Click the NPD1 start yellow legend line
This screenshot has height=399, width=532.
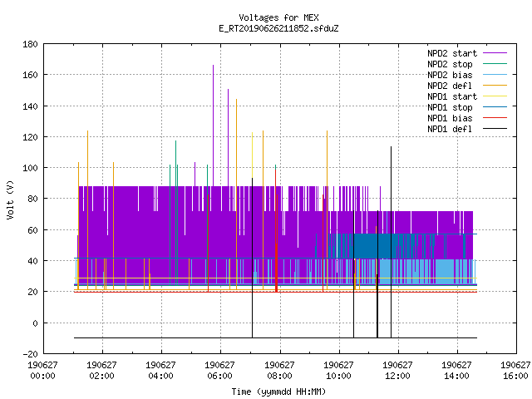pos(495,96)
